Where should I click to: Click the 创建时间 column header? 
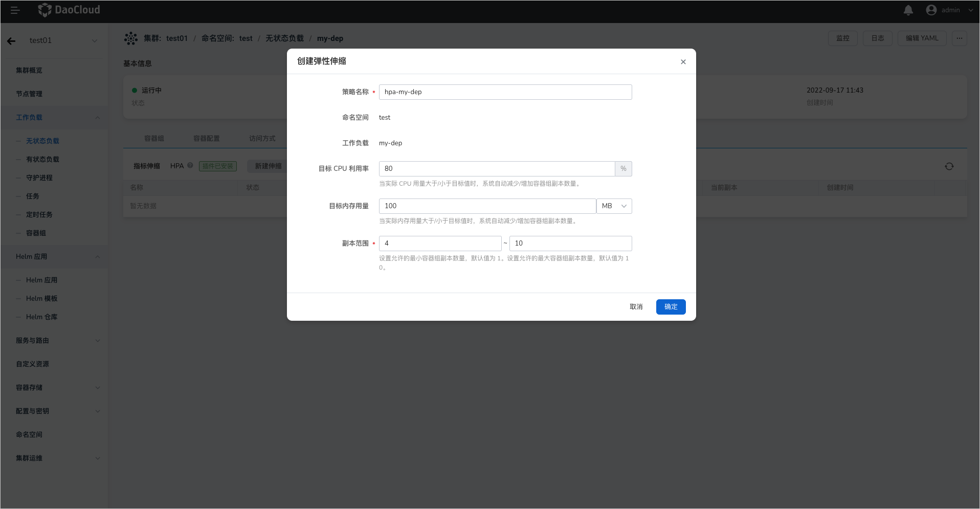840,188
